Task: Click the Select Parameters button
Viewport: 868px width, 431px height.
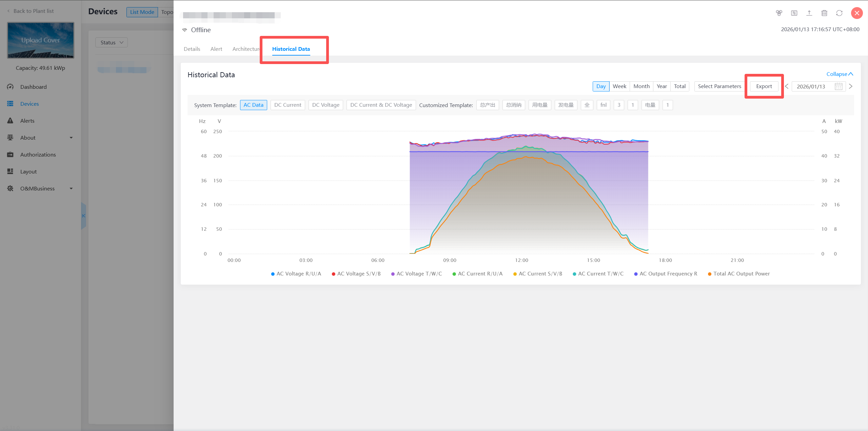Action: click(x=719, y=86)
